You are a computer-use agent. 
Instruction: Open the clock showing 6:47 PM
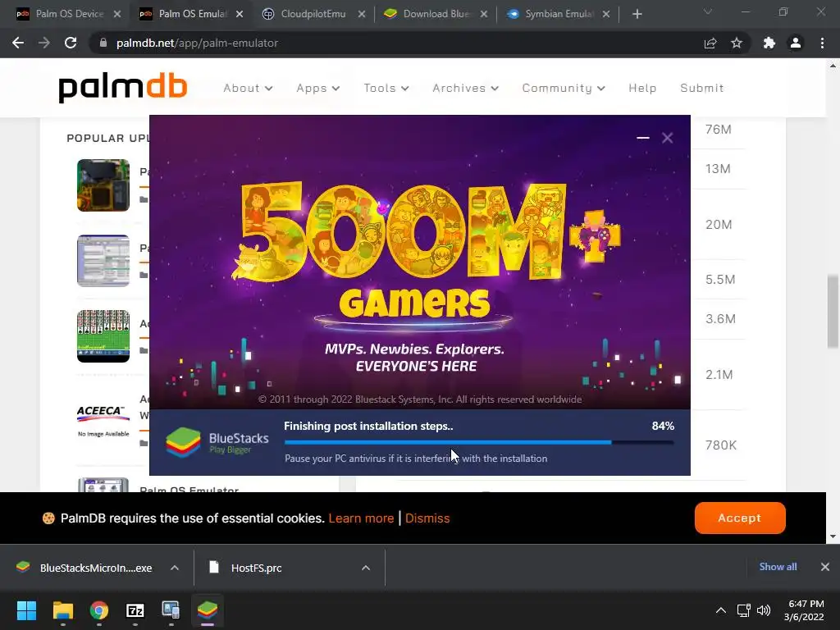click(804, 610)
